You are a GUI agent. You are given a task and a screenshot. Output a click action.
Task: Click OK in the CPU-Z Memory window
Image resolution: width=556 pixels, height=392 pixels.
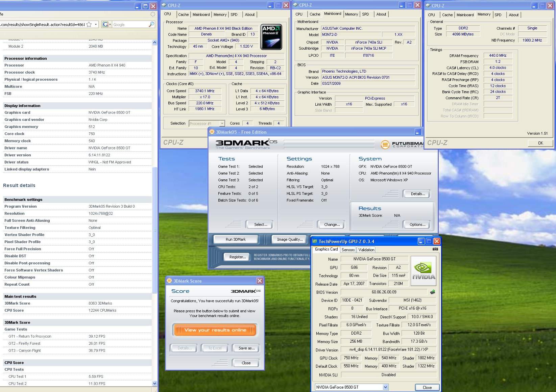click(x=540, y=143)
